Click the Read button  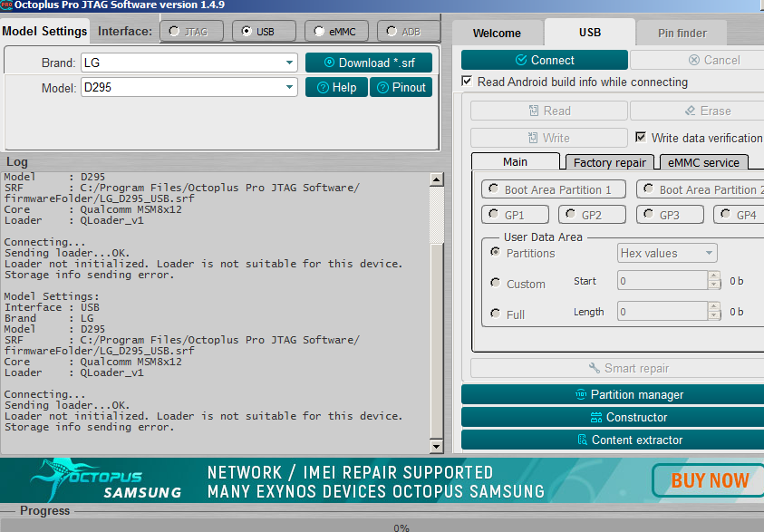[548, 111]
